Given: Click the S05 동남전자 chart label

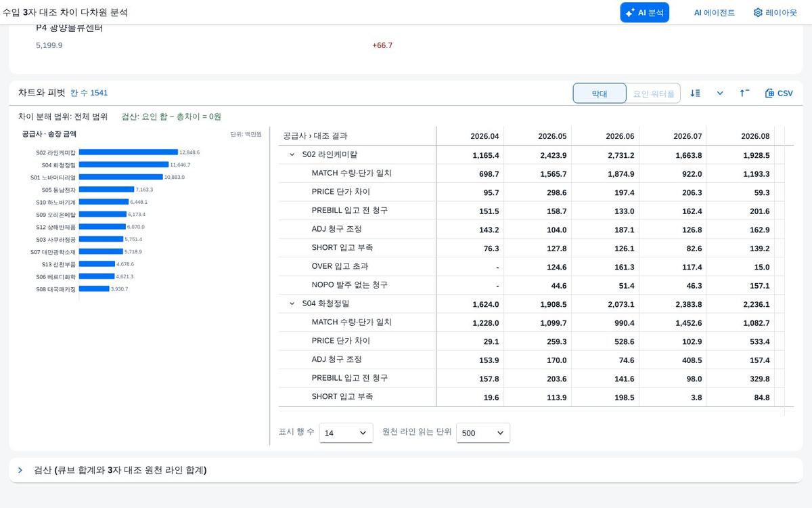Looking at the screenshot, I should click(59, 190).
